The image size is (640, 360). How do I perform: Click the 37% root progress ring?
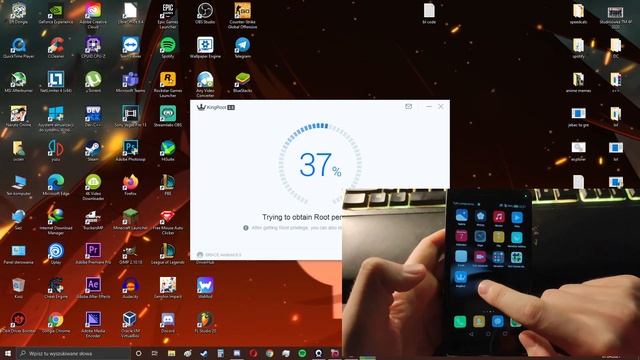[320, 164]
